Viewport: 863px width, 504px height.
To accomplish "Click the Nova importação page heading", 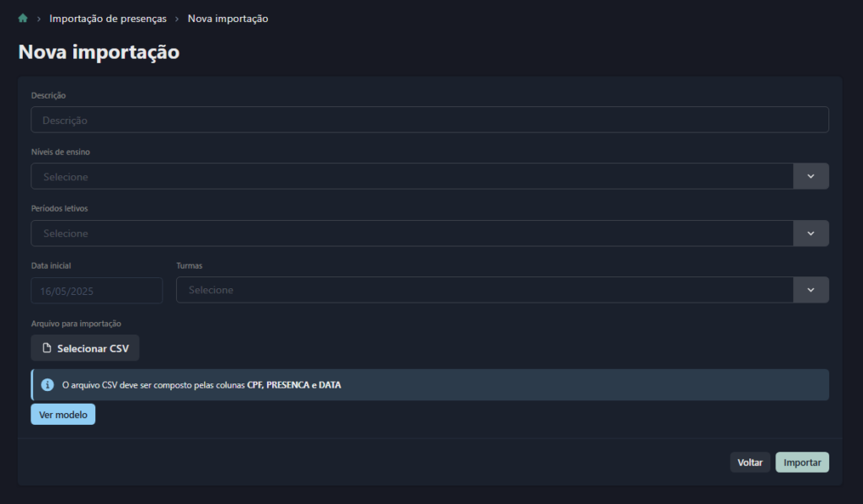I will coord(99,51).
